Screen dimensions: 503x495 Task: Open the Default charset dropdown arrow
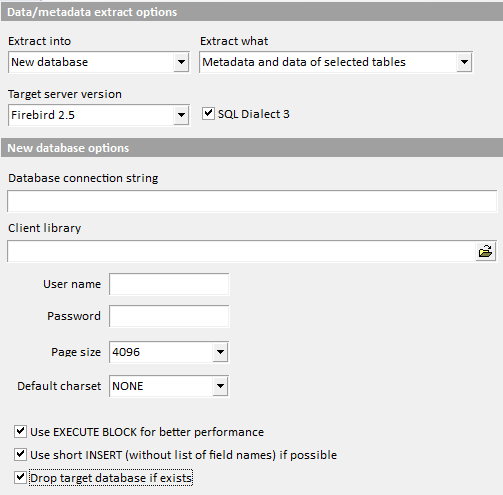coord(220,386)
